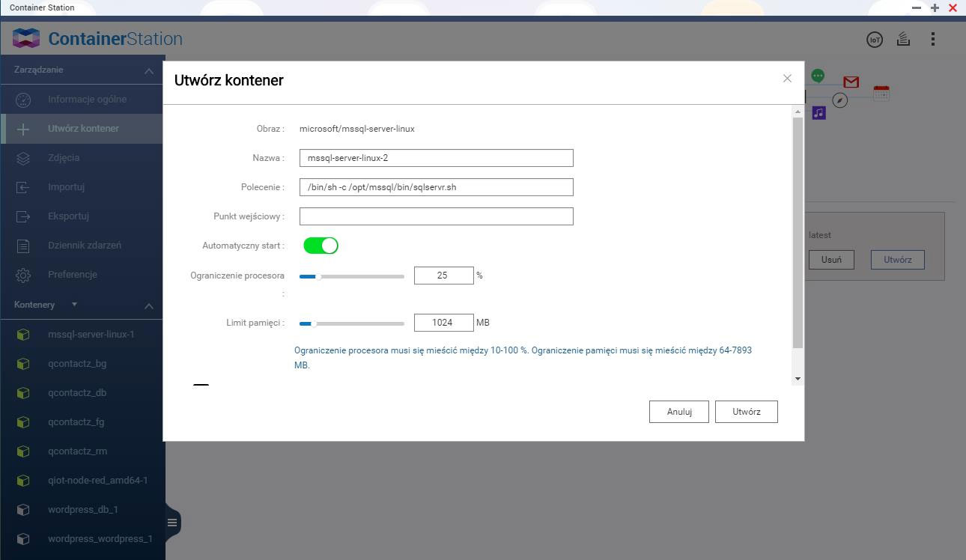This screenshot has width=966, height=560.
Task: Select the wordpress_db_1 container
Action: click(82, 510)
